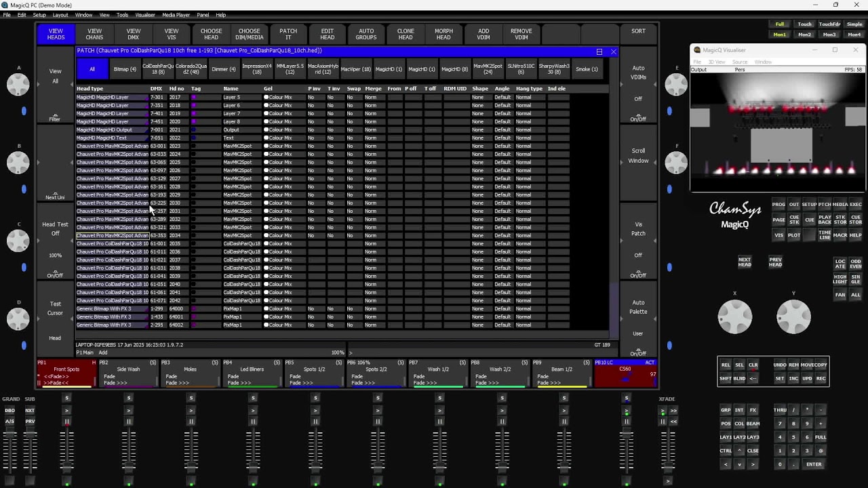Viewport: 868px width, 488px height.
Task: Click the VIEW CHANS button
Action: pos(94,35)
